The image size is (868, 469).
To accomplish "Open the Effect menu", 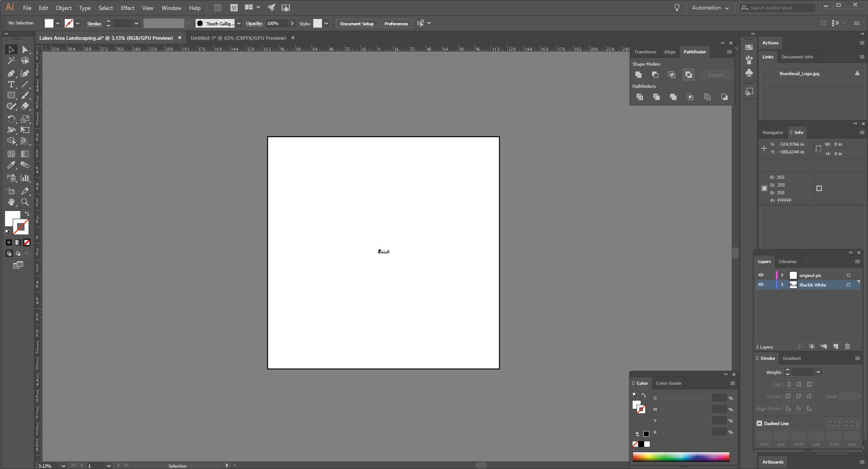I will (128, 8).
